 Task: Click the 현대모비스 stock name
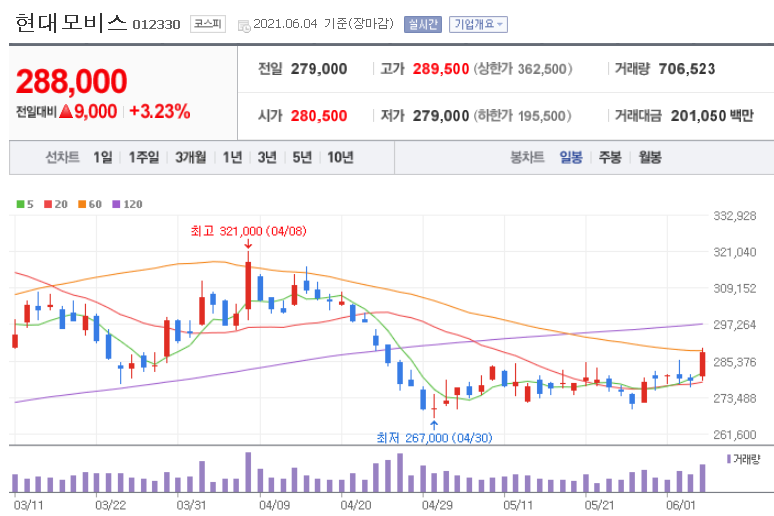pyautogui.click(x=71, y=23)
